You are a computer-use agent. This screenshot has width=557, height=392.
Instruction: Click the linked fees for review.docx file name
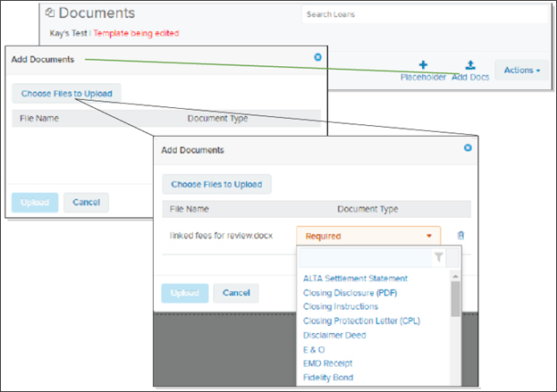[221, 236]
